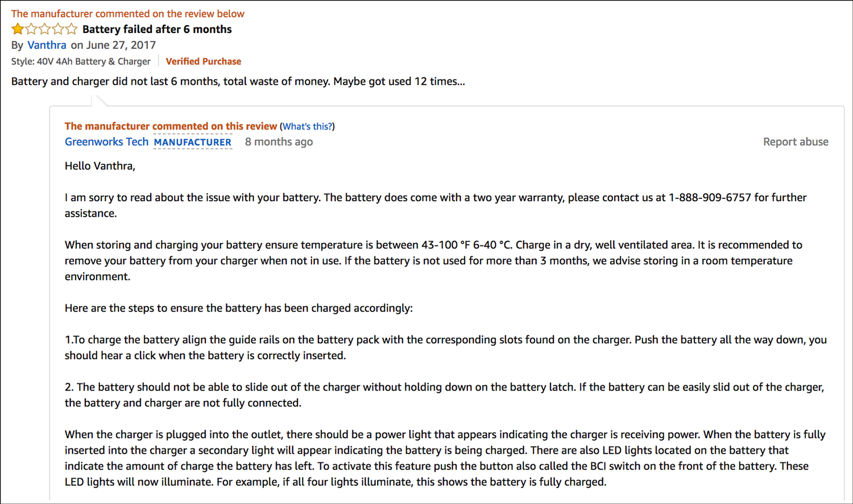The width and height of the screenshot is (853, 504).
Task: Visit the Greenworks Tech manufacturer page
Action: point(106,141)
